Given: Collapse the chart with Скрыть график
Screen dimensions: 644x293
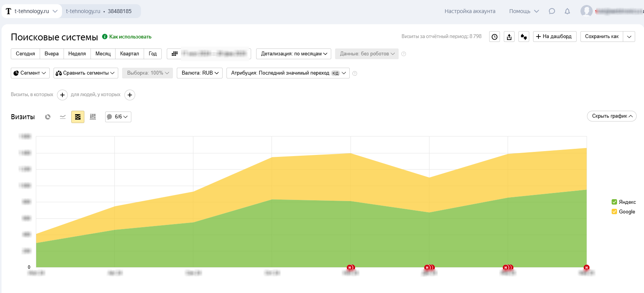Looking at the screenshot, I should [612, 116].
